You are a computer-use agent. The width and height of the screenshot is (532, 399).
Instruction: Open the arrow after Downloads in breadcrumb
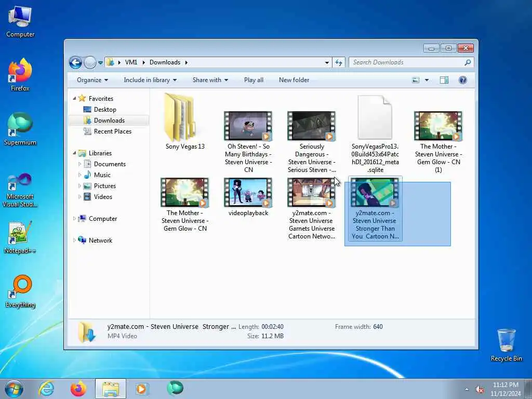point(187,62)
